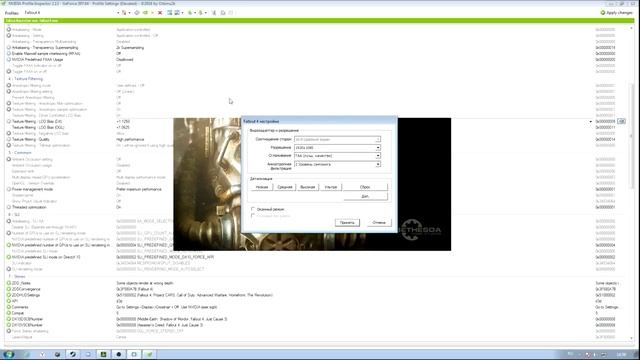This screenshot has height=360, width=640.
Task: Click the green gear beside API row
Action: [9, 301]
